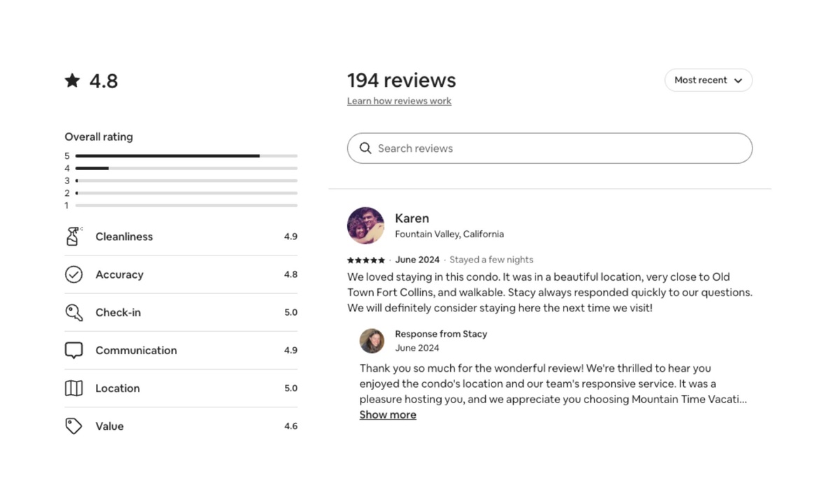Click Karen's reviewer name

click(412, 218)
